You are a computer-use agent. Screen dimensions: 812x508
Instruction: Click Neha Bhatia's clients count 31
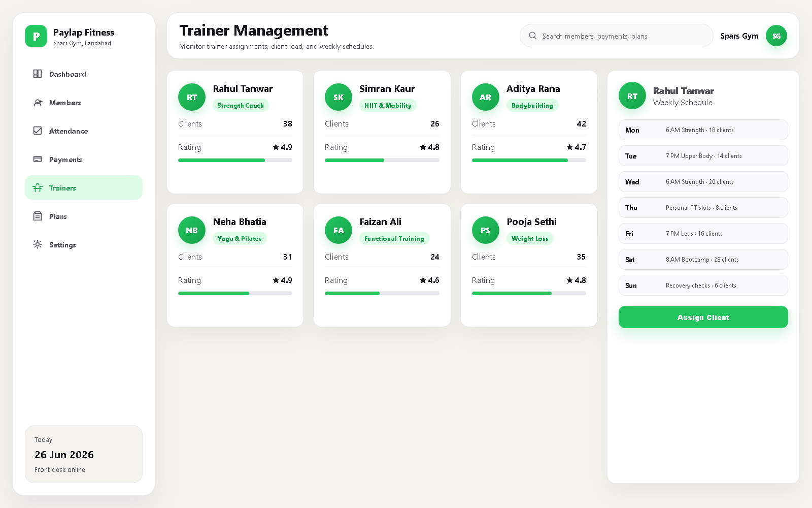coord(287,257)
